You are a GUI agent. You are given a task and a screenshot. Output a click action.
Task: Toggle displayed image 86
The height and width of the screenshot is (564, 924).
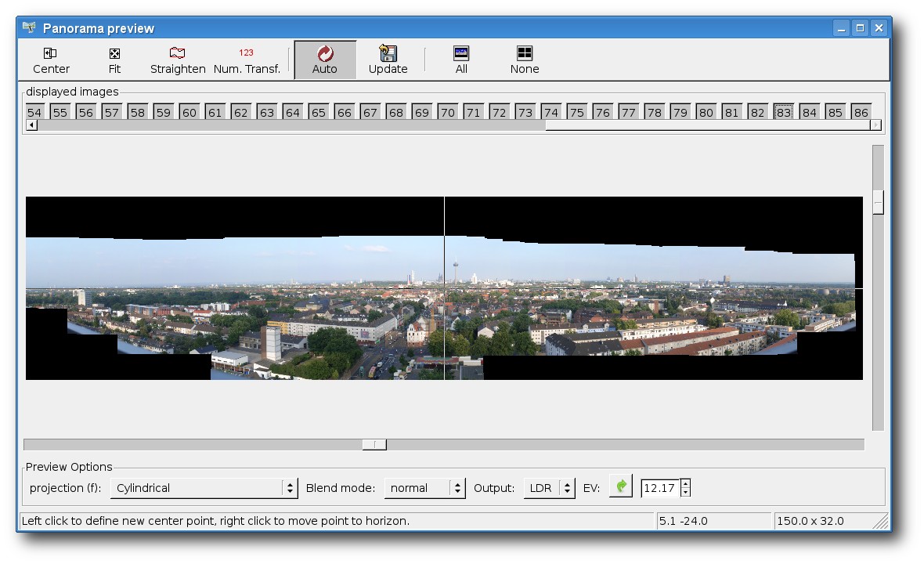[x=861, y=112]
